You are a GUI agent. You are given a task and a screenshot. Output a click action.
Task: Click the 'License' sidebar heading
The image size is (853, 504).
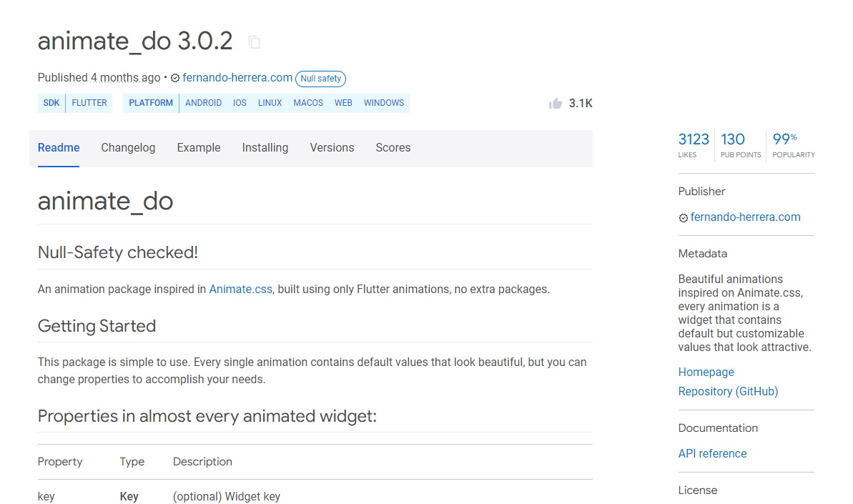[x=697, y=490]
